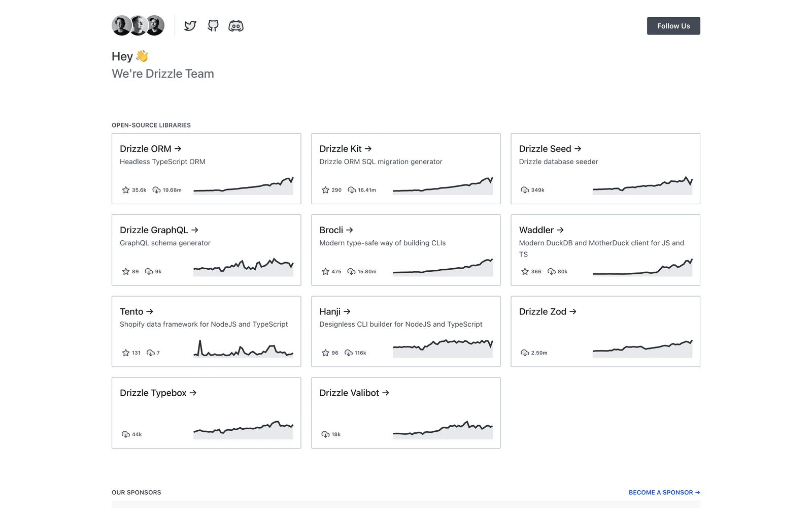Click the download icon on Drizzle Zod card
The height and width of the screenshot is (508, 812).
tap(525, 353)
